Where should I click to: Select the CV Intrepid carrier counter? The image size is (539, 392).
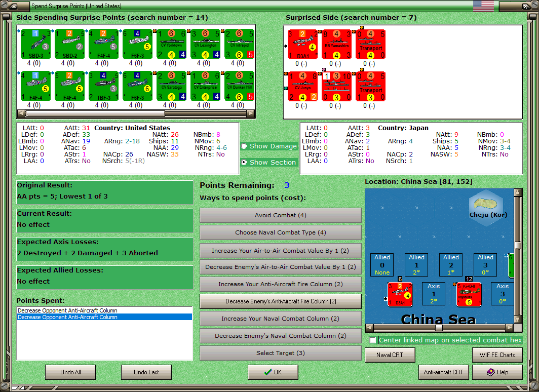pyautogui.click(x=240, y=44)
